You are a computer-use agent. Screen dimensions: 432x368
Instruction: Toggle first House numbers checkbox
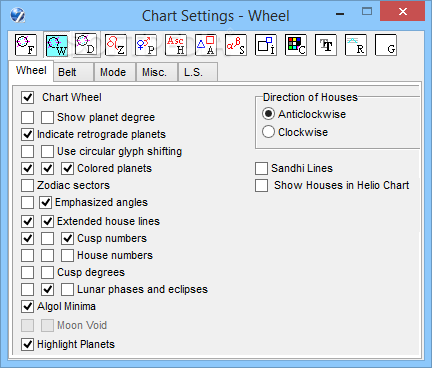coord(27,255)
